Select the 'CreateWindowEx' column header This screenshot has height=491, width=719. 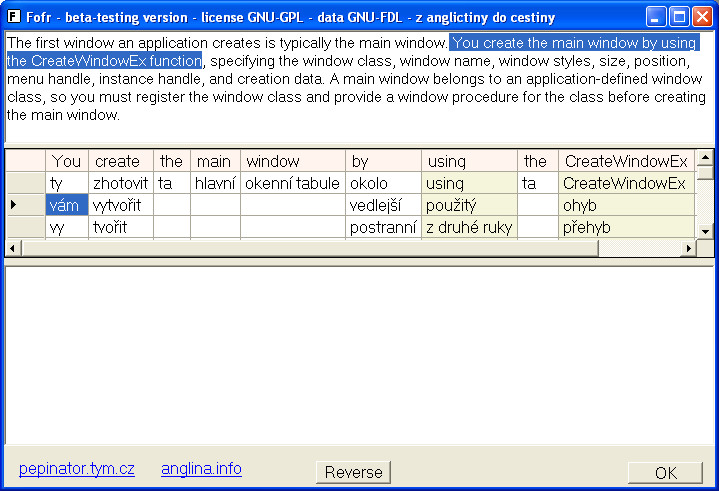pyautogui.click(x=626, y=161)
